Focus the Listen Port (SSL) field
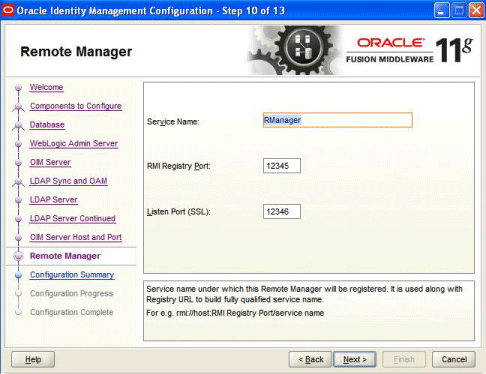This screenshot has width=486, height=374. click(x=282, y=211)
